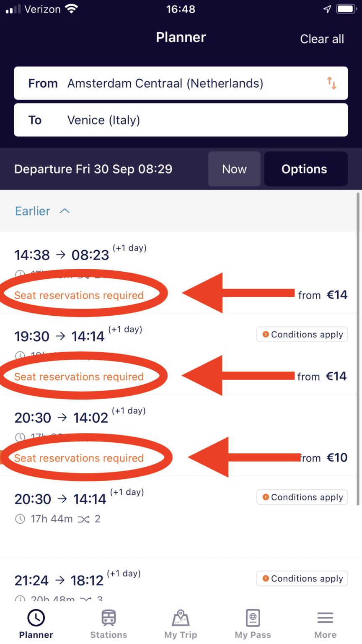Change departure time Fri 30 Sep 08:29

[93, 169]
